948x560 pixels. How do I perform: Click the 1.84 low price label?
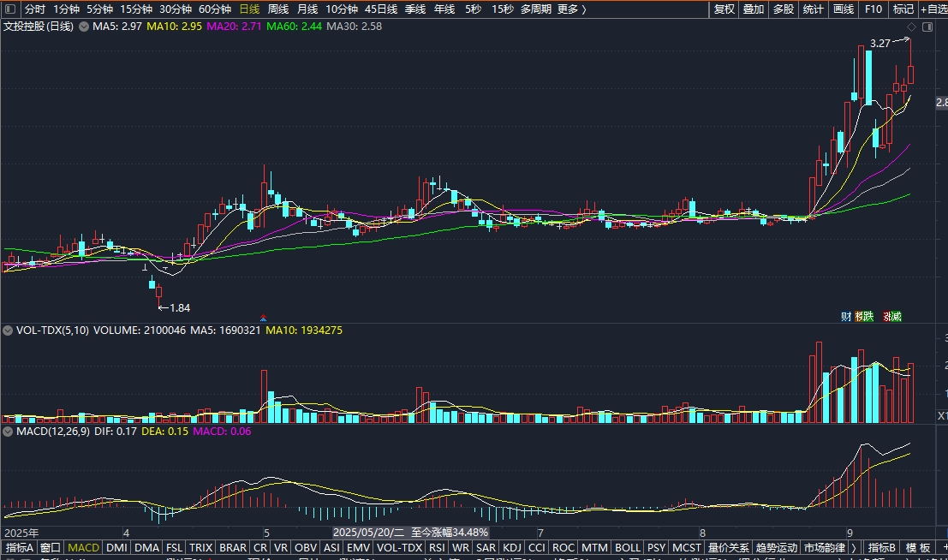pos(180,307)
